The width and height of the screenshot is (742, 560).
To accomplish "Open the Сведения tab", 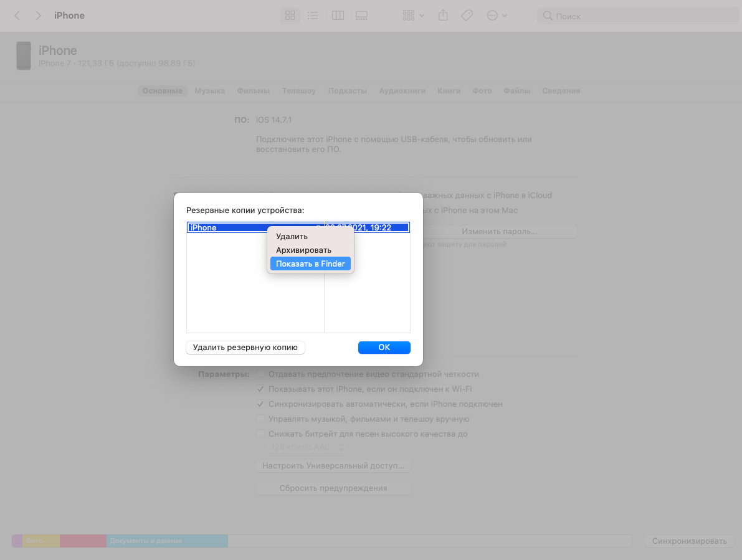I will click(561, 91).
